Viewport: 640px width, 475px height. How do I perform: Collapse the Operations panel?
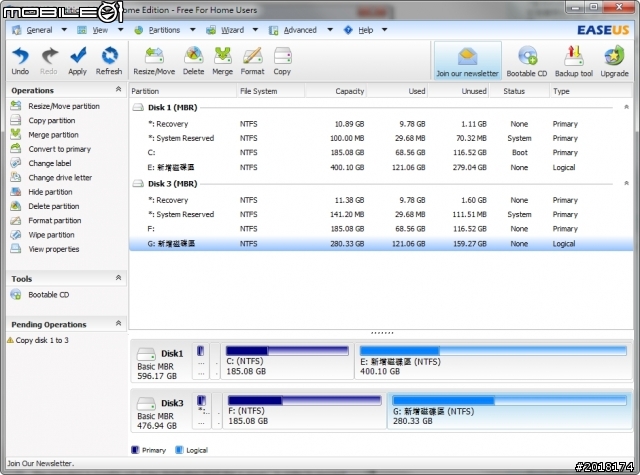click(x=118, y=89)
